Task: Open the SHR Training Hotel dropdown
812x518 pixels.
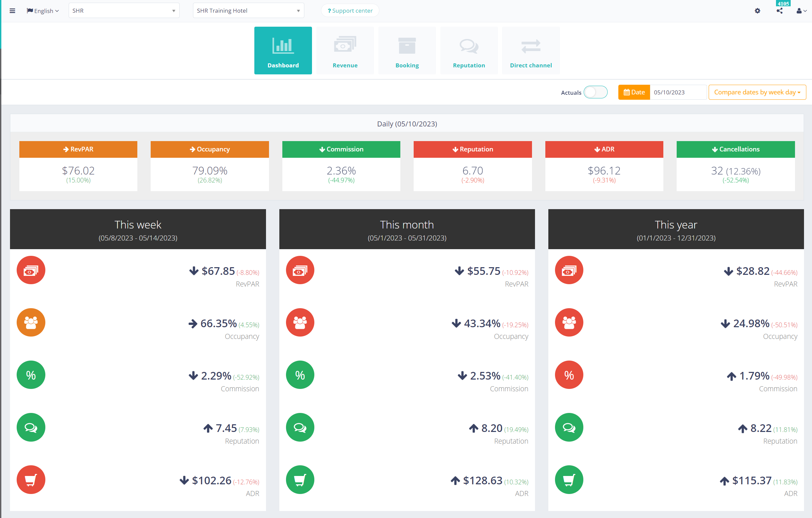Action: (248, 10)
